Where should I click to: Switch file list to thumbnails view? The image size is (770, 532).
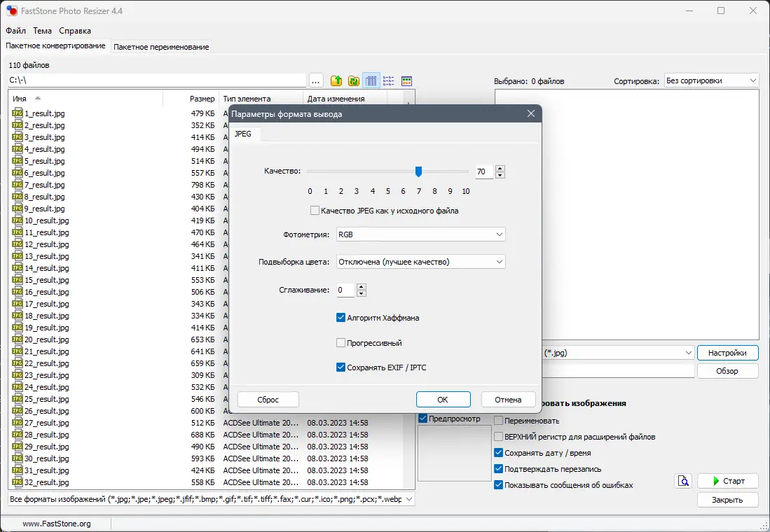pyautogui.click(x=406, y=81)
